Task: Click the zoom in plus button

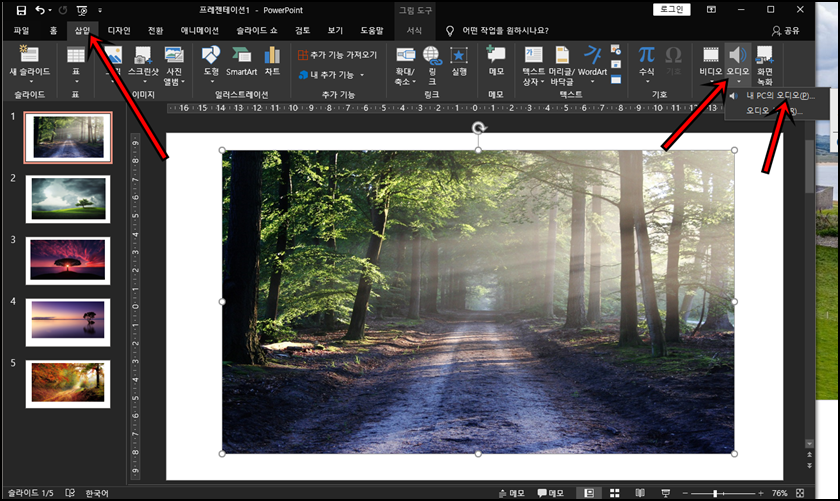Action: pos(760,493)
